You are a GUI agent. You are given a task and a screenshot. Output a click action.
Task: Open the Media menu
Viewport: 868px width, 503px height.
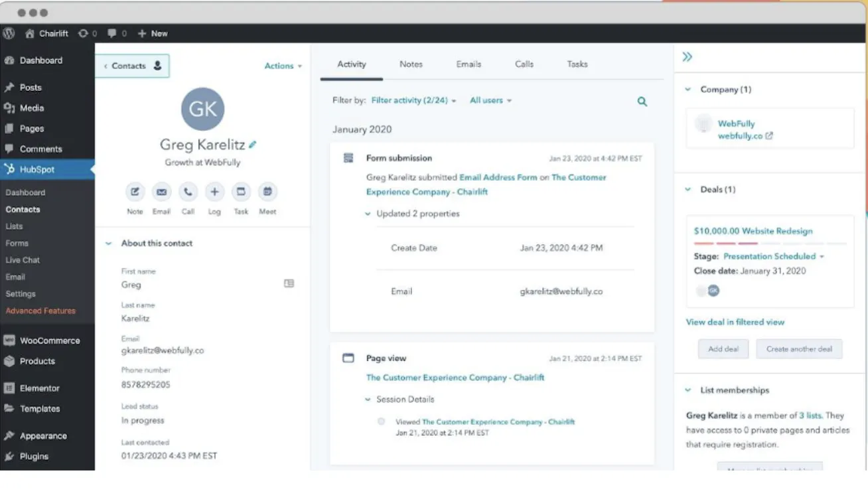point(32,108)
